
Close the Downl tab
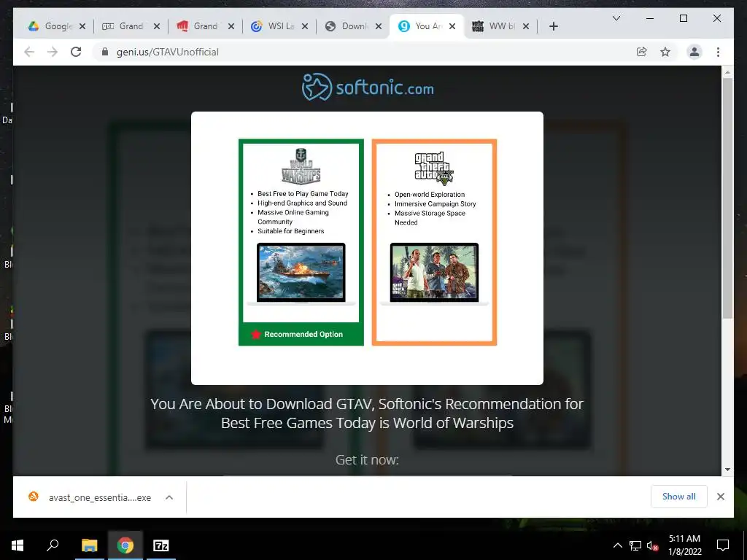(379, 26)
